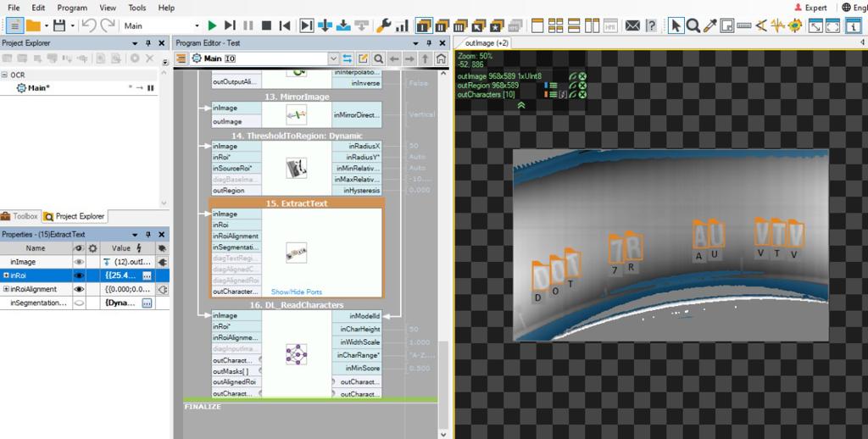The image size is (868, 439).
Task: Open the Tools menu
Action: (x=136, y=8)
